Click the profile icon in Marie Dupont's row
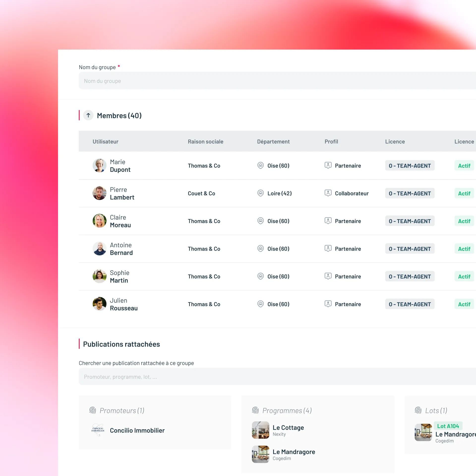Image resolution: width=476 pixels, height=476 pixels. coord(328,165)
